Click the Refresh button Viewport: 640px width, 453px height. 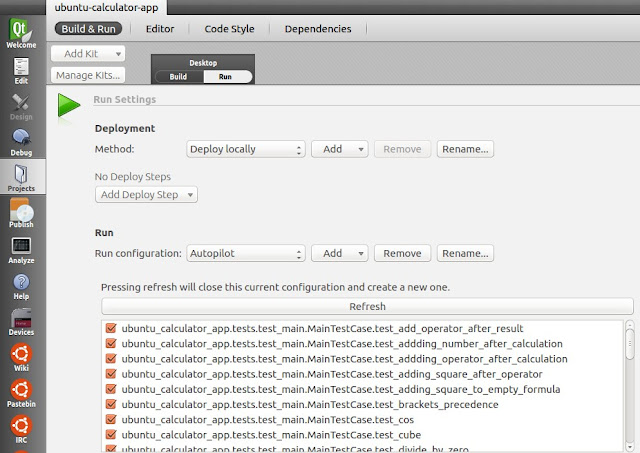pos(367,306)
